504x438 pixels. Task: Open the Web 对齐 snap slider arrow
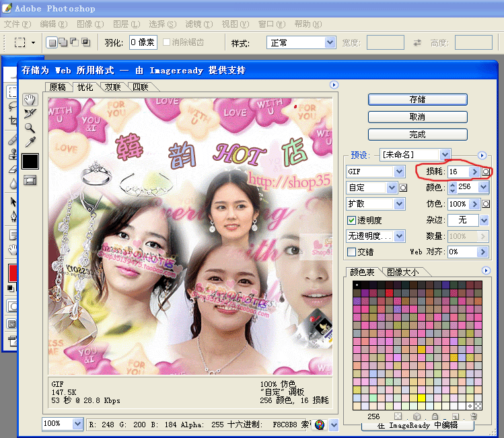pos(482,252)
